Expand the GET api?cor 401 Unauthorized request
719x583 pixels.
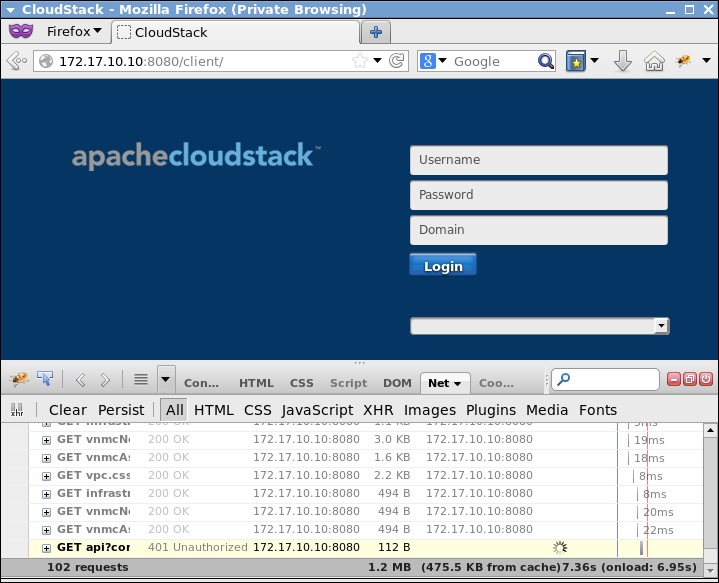click(x=46, y=548)
